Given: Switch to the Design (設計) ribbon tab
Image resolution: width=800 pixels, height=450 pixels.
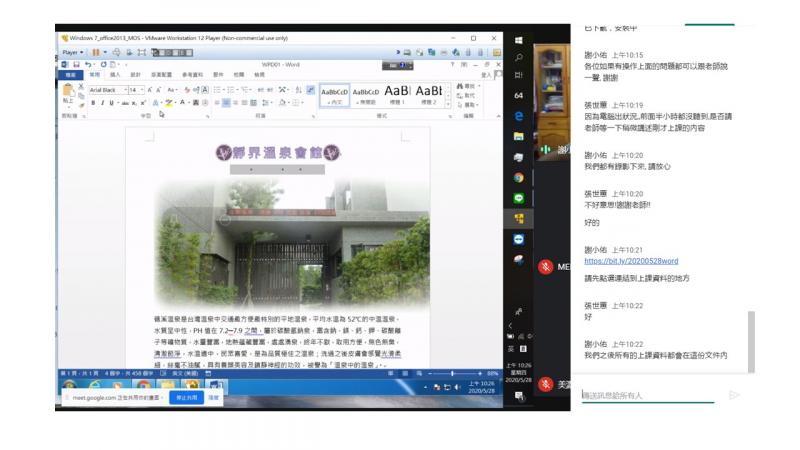Looking at the screenshot, I should pyautogui.click(x=135, y=75).
